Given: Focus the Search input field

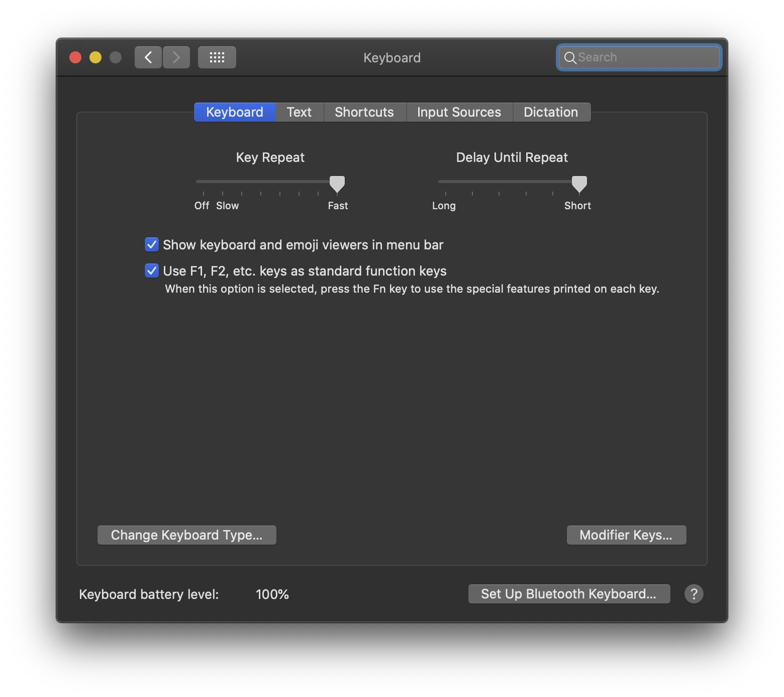Looking at the screenshot, I should point(646,57).
